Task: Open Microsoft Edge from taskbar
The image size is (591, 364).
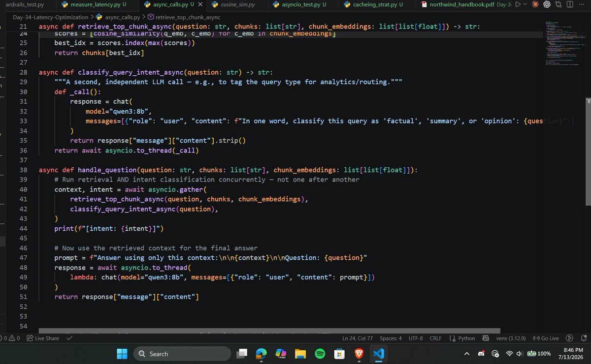Action: pyautogui.click(x=261, y=354)
